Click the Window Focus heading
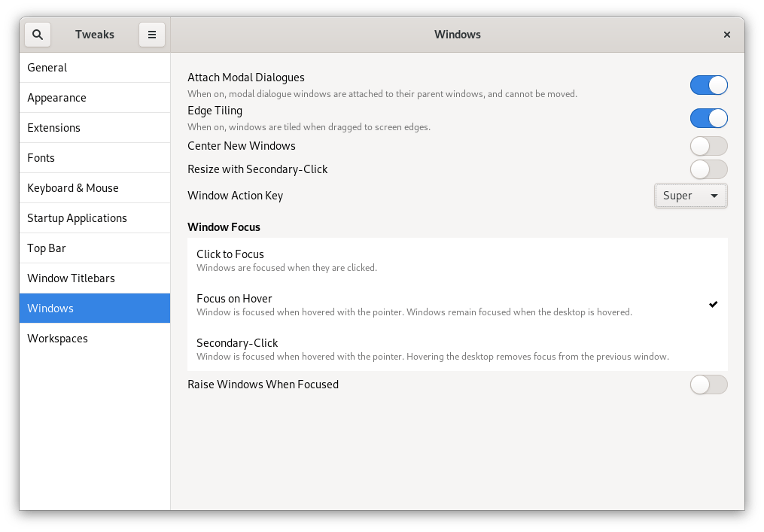Image resolution: width=764 pixels, height=532 pixels. [224, 227]
